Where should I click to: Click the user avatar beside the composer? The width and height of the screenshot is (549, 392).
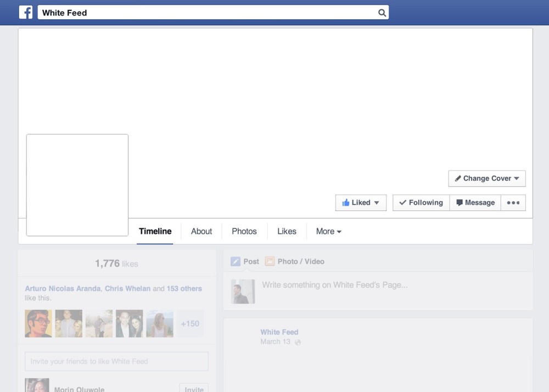[243, 292]
